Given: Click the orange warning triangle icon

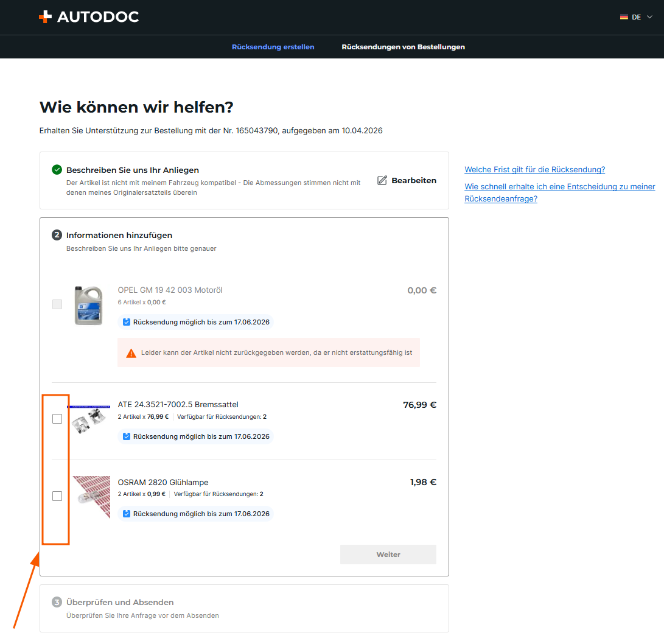Looking at the screenshot, I should [x=131, y=352].
